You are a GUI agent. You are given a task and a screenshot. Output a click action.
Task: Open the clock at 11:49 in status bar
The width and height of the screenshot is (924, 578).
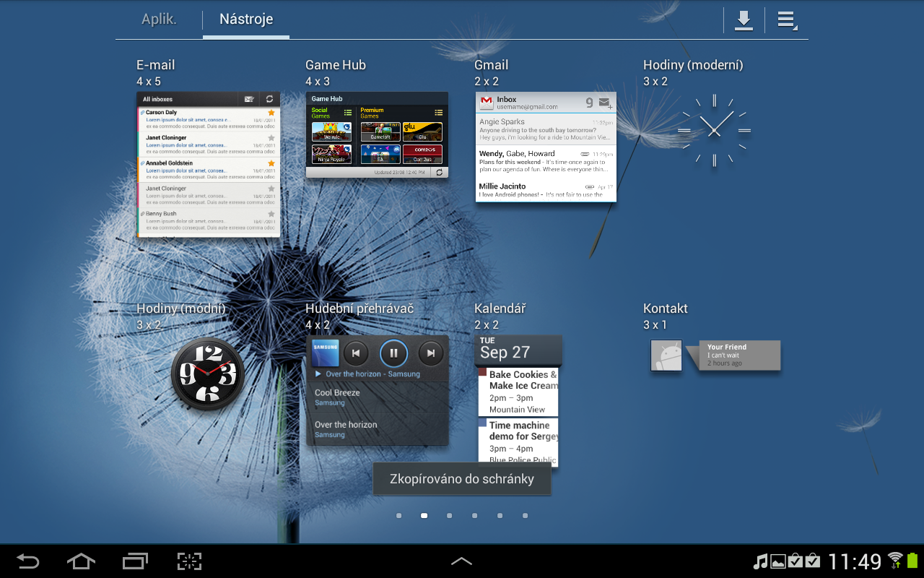point(855,561)
